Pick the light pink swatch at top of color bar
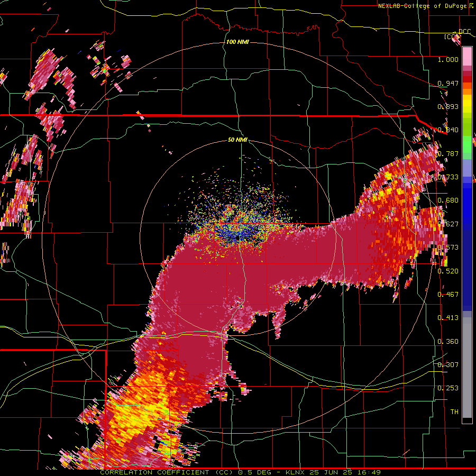The width and height of the screenshot is (476, 476). (467, 57)
